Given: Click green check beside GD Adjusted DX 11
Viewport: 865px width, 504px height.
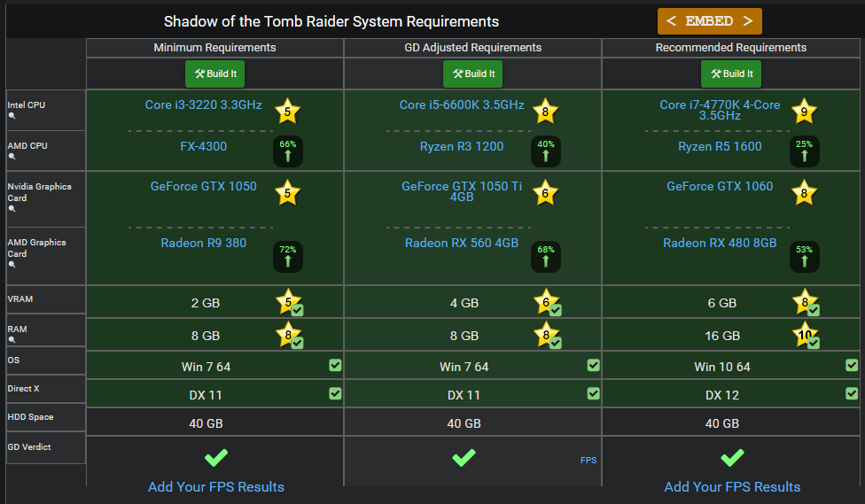Looking at the screenshot, I should tap(593, 393).
